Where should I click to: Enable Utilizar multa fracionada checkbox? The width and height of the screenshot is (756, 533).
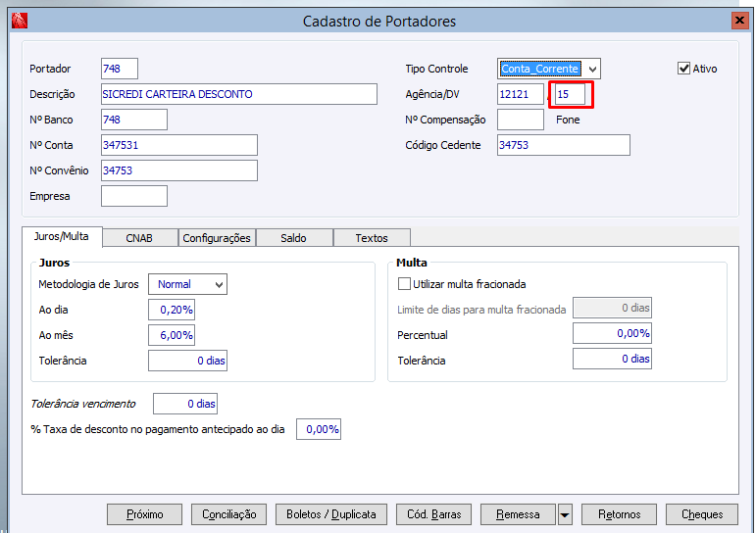tap(404, 284)
